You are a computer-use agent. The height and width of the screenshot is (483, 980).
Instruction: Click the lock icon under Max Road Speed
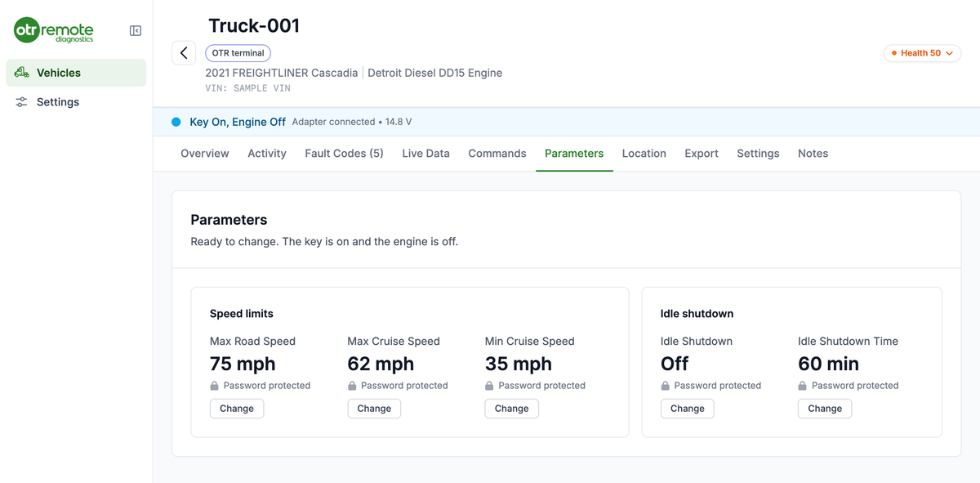pyautogui.click(x=215, y=386)
